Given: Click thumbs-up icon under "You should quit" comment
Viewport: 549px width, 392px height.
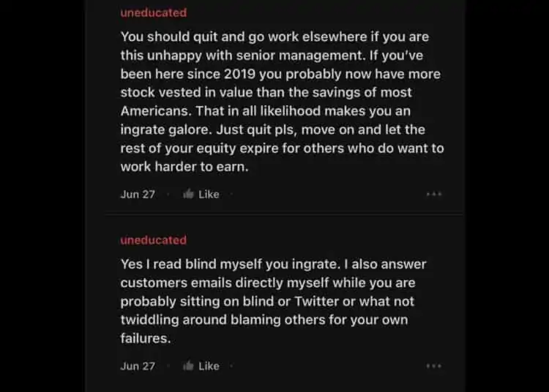Looking at the screenshot, I should click(x=188, y=194).
